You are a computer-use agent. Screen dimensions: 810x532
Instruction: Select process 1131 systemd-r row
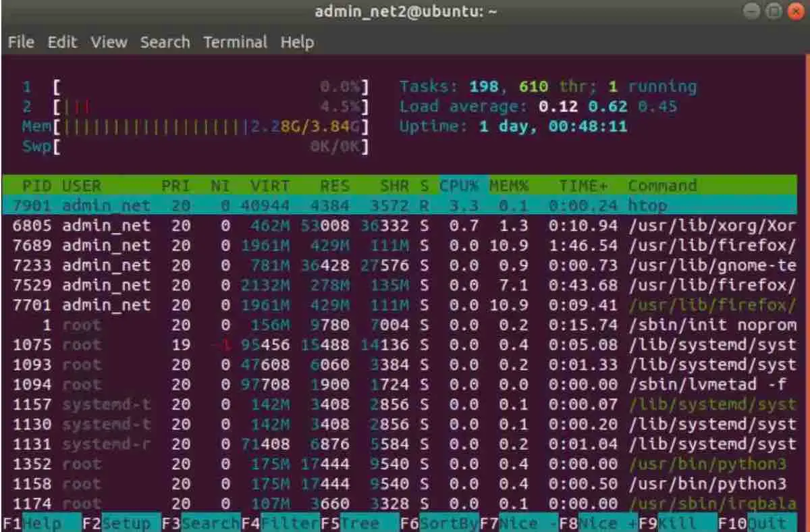click(400, 444)
